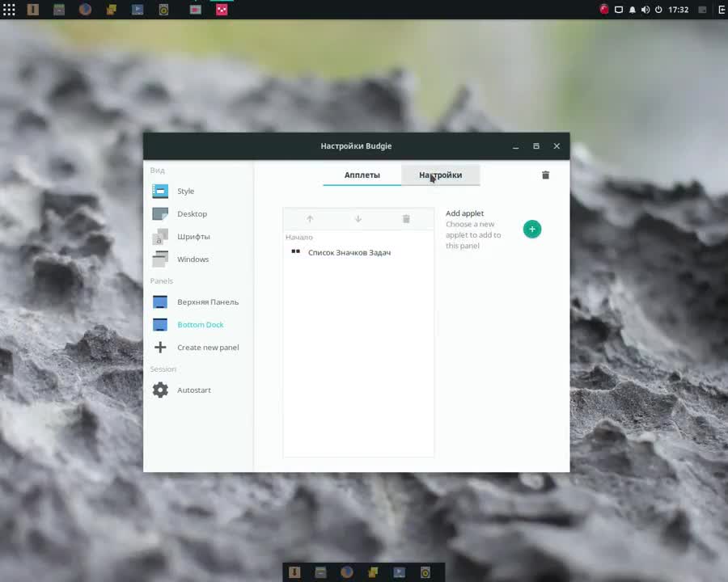The height and width of the screenshot is (582, 728).
Task: Open Шрифты settings in sidebar
Action: point(199,236)
